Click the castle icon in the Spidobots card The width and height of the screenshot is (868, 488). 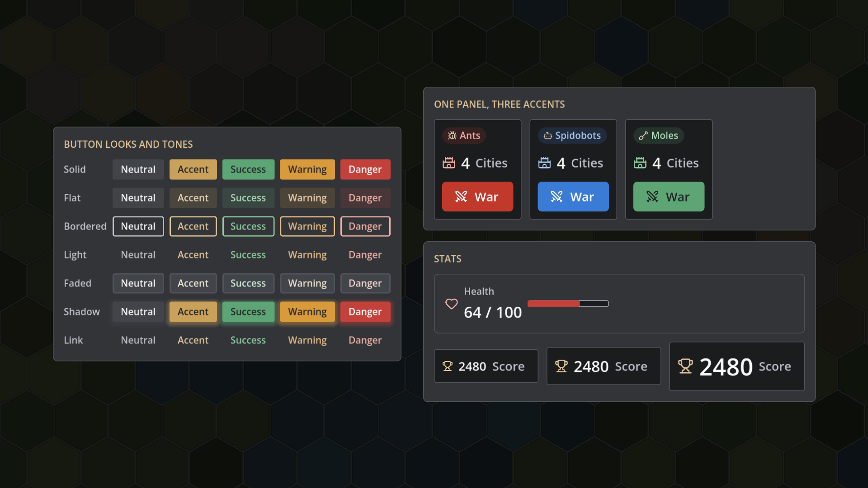coord(544,163)
